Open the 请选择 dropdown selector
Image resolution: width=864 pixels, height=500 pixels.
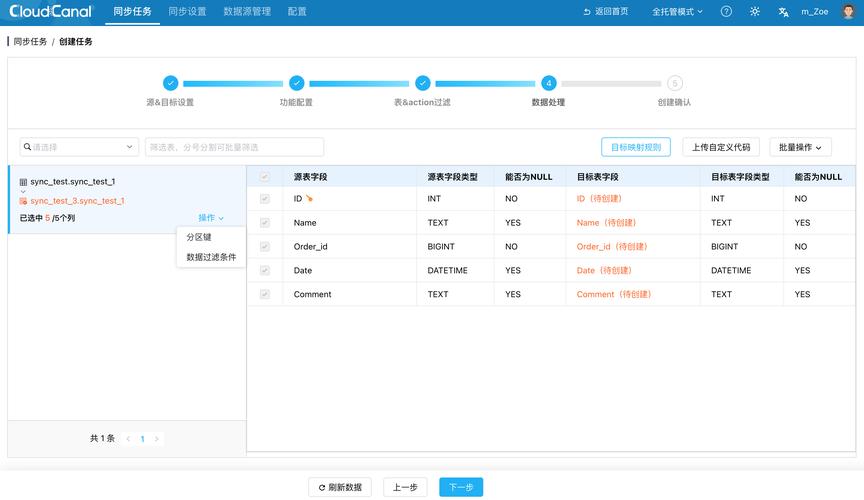(79, 147)
